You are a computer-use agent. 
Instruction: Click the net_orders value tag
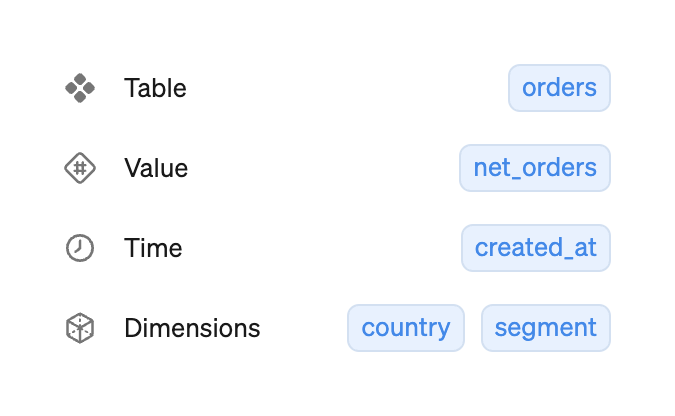point(535,168)
